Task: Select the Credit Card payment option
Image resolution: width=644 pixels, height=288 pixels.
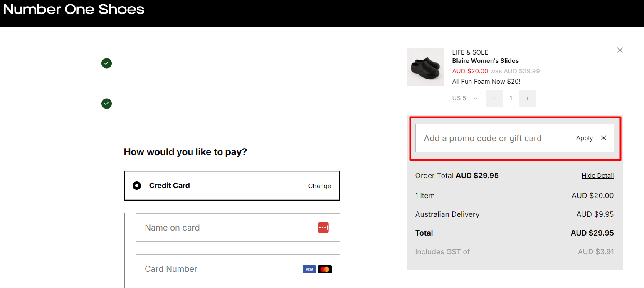Action: coord(137,186)
